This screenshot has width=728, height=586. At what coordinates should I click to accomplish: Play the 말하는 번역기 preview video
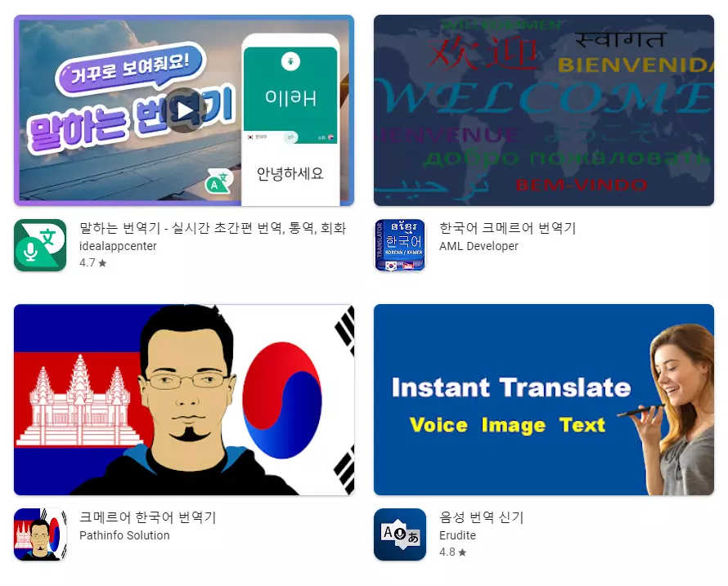coord(185,110)
